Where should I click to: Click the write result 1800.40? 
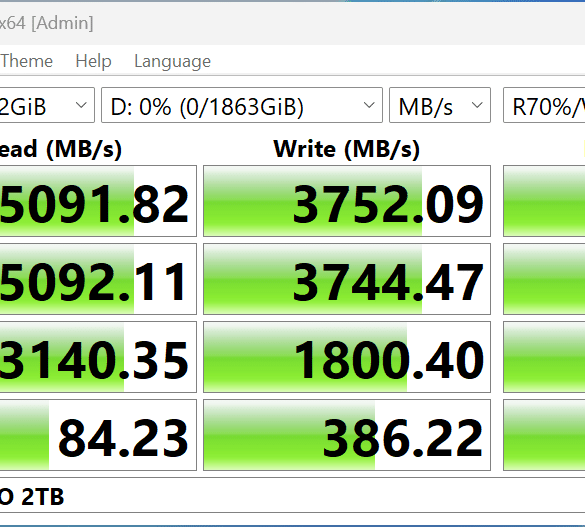click(347, 357)
